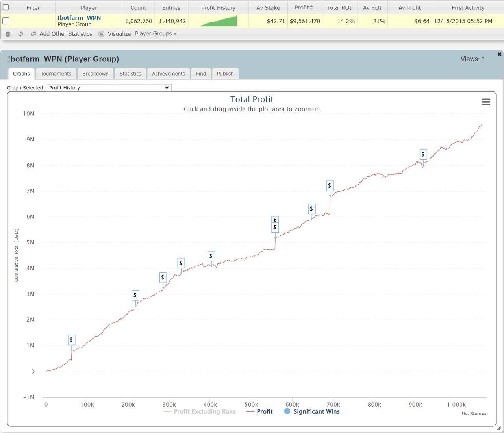This screenshot has height=433, width=504.
Task: Click the significant win marker near 400k games
Action: point(211,256)
